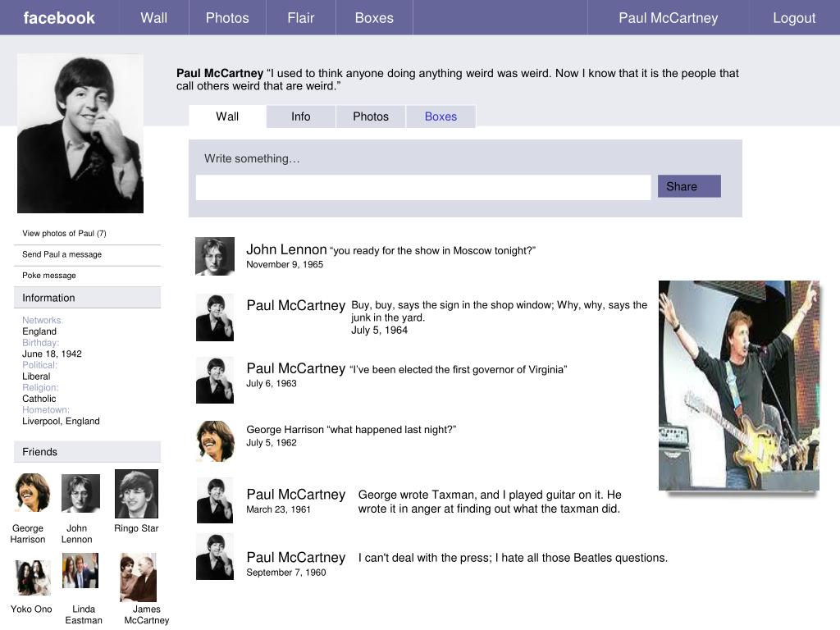
Task: Click Yoko Ono name under Friends
Action: 31,609
